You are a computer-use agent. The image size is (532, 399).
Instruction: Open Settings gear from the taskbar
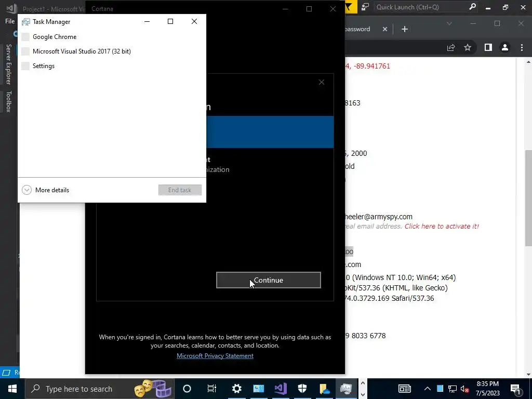tap(236, 389)
